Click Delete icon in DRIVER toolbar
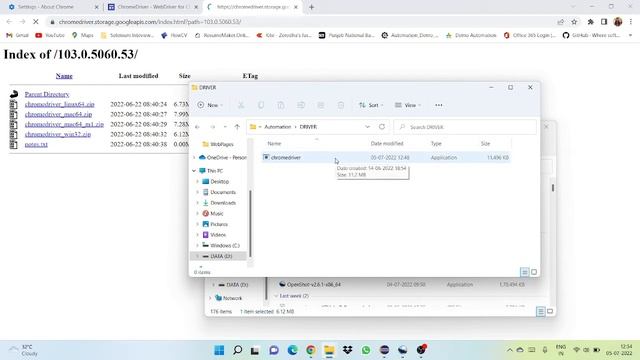 [341, 105]
